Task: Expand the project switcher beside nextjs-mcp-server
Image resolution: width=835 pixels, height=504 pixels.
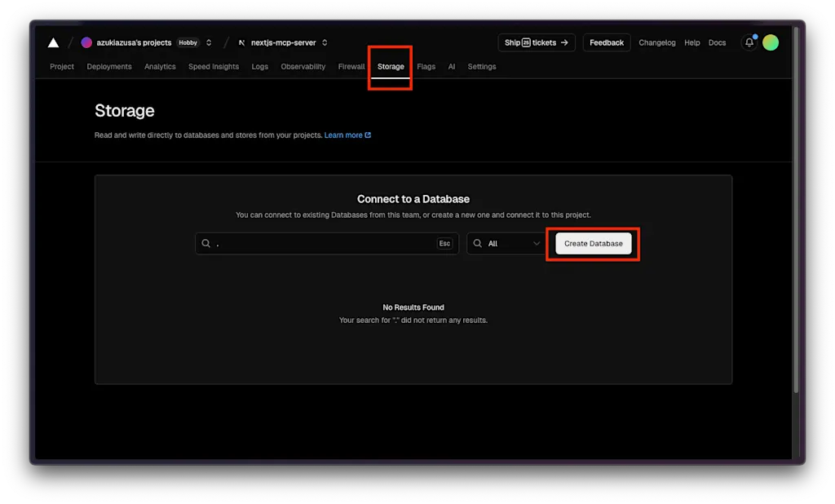Action: pyautogui.click(x=325, y=42)
